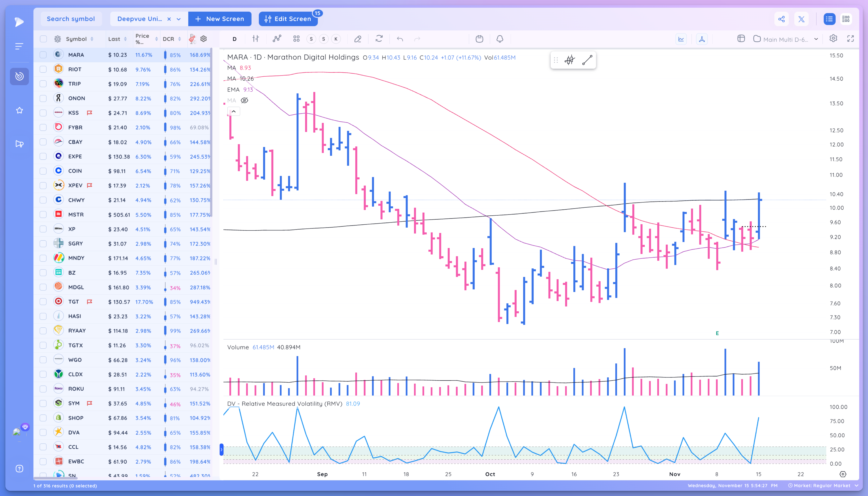Check the MSTR row checkbox

coord(43,215)
